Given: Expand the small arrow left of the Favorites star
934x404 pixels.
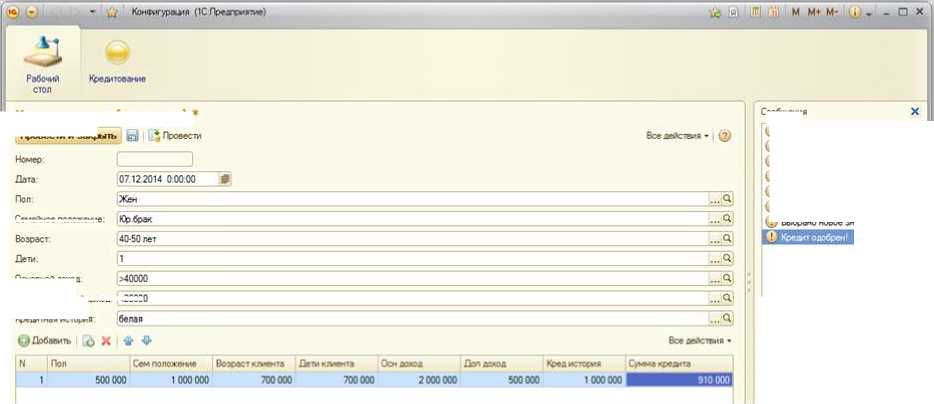Looking at the screenshot, I should [x=92, y=13].
